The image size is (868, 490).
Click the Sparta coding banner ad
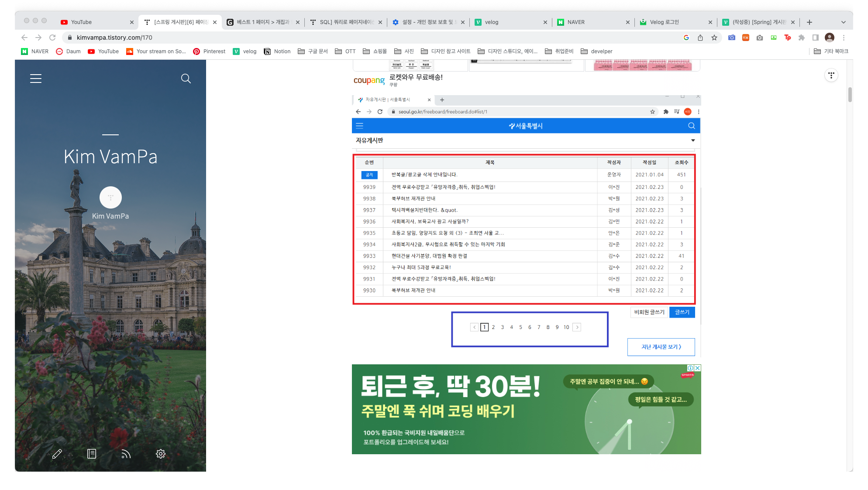point(526,409)
